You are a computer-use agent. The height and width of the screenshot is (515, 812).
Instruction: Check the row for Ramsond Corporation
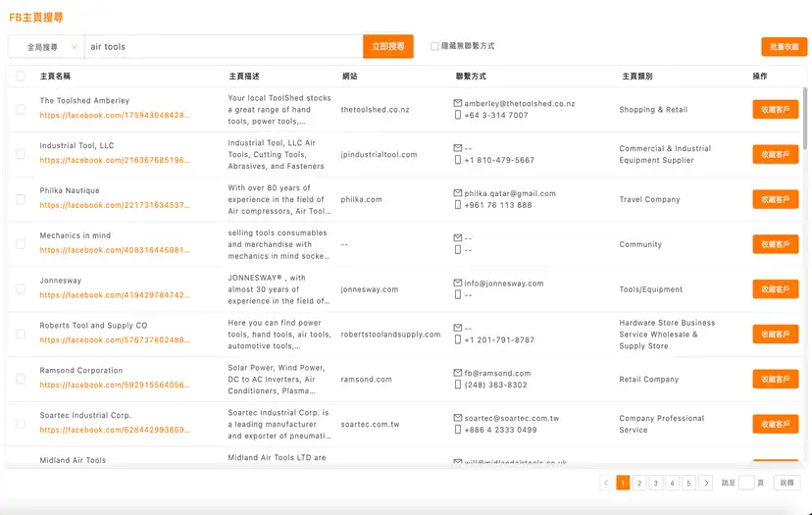pos(21,379)
